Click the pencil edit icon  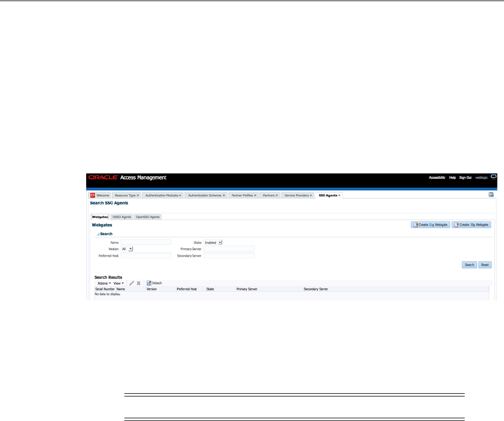click(x=131, y=283)
